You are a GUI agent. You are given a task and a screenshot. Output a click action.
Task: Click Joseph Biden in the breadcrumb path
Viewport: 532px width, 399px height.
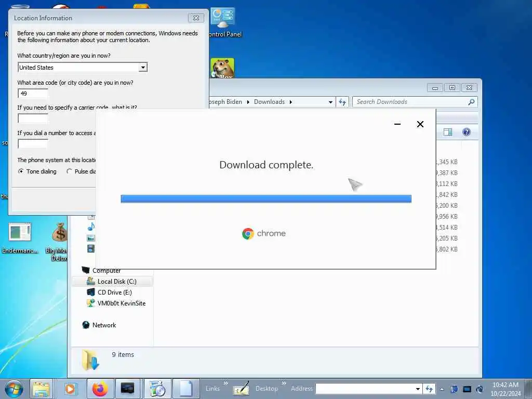point(225,102)
